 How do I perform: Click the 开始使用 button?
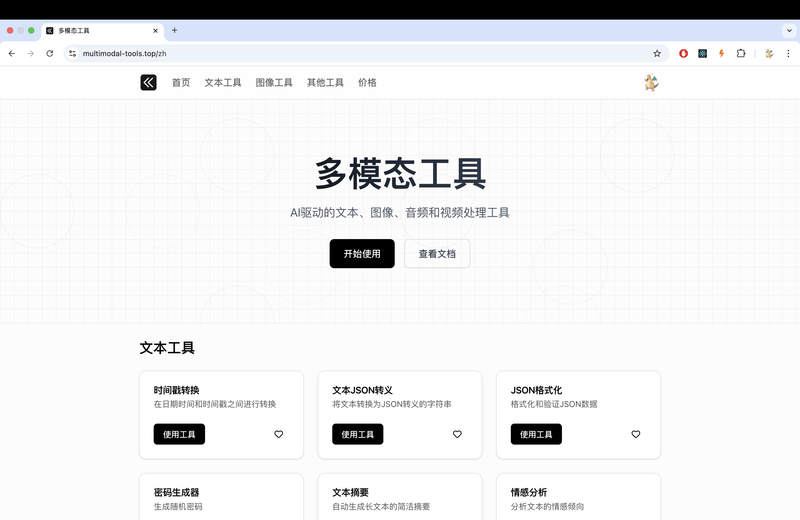pyautogui.click(x=362, y=254)
